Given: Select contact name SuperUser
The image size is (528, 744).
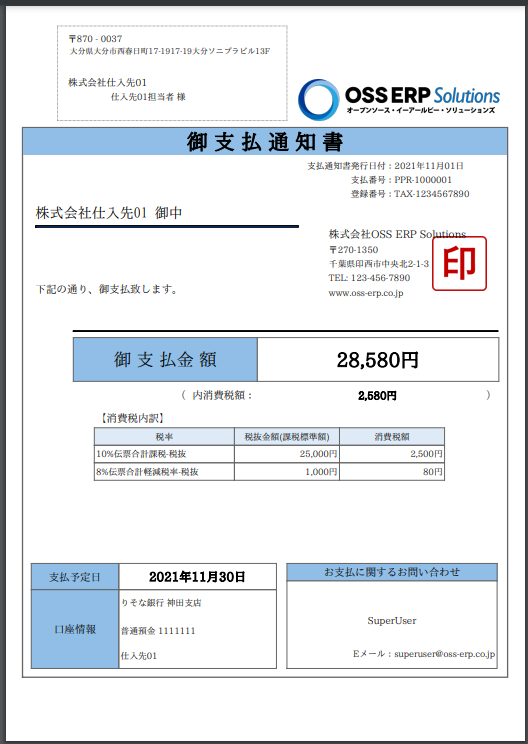Looking at the screenshot, I should coord(392,621).
